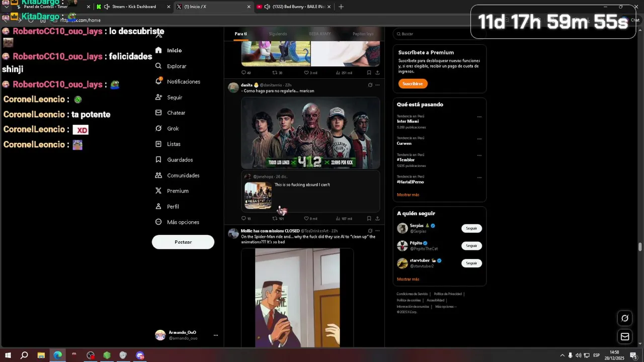The height and width of the screenshot is (362, 644).
Task: Open Grok from the sidebar
Action: click(x=167, y=128)
